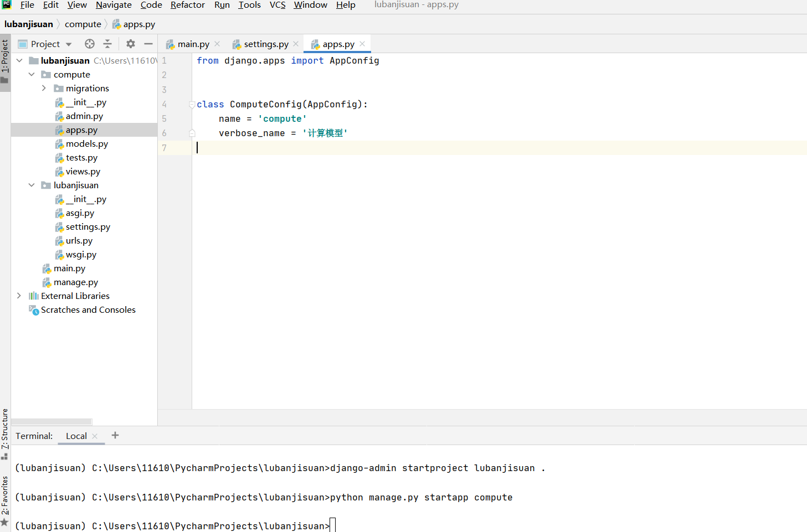
Task: Click verbose_name on editor line 6
Action: click(252, 133)
